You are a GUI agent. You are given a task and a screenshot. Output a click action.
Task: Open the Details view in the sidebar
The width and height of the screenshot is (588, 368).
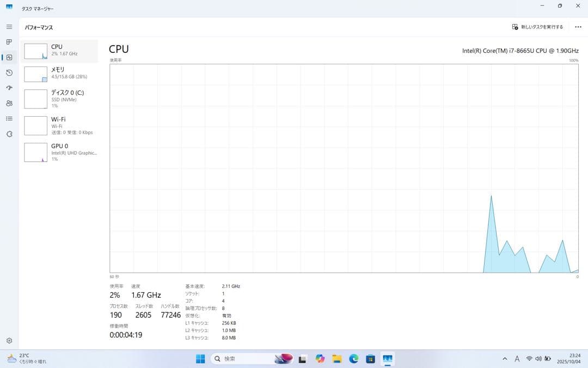(9, 118)
